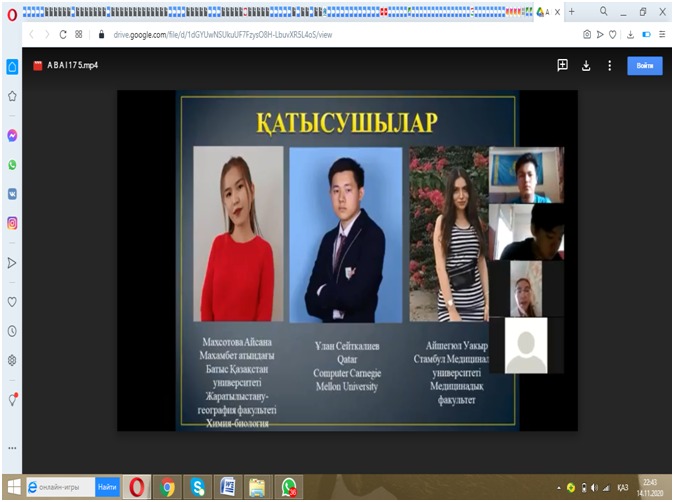Open the History clock icon in sidebar
The image size is (674, 502).
[x=12, y=330]
